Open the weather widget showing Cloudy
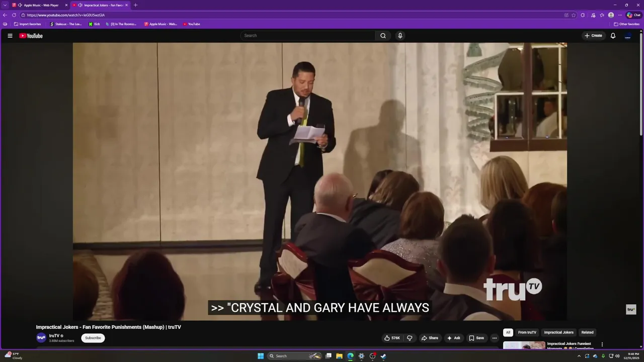The width and height of the screenshot is (644, 362). pos(14,356)
